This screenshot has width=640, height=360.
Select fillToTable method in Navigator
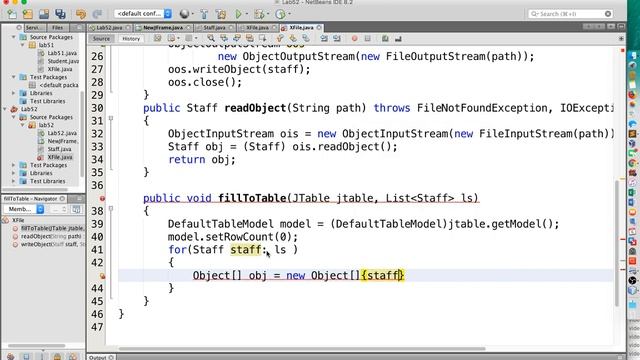pos(52,228)
